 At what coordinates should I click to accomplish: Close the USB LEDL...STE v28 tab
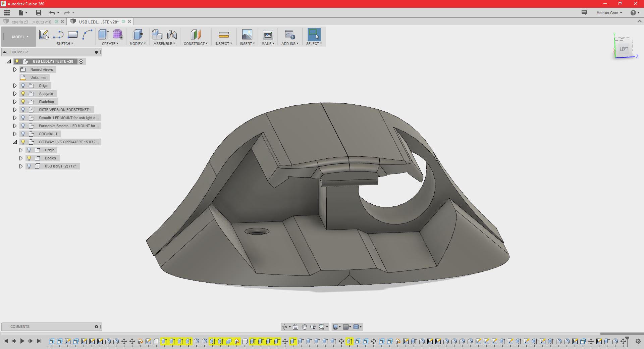129,21
